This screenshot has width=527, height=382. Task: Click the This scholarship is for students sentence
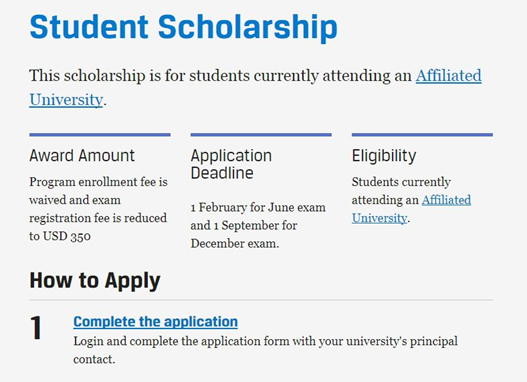pyautogui.click(x=220, y=76)
